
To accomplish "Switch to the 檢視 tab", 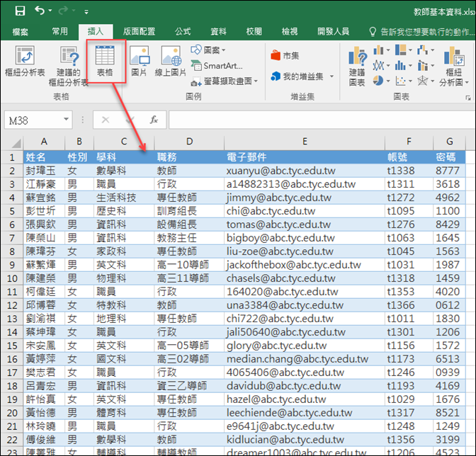I will (x=290, y=31).
